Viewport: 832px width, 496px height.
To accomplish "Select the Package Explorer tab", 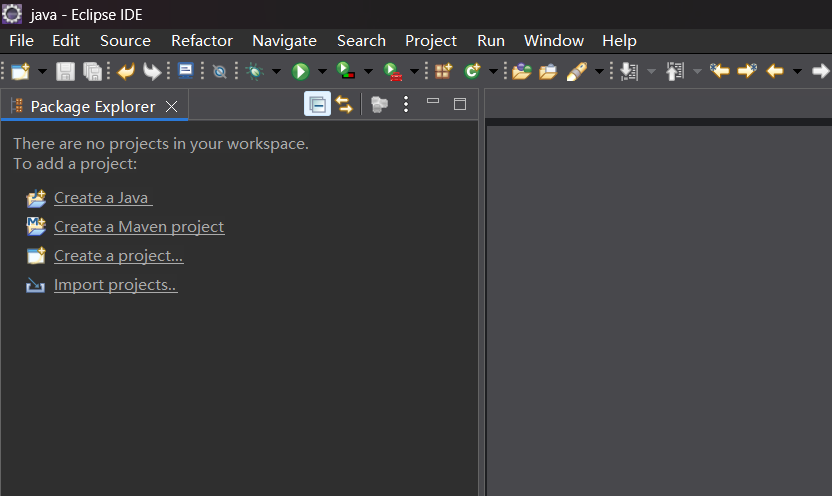I will coord(93,107).
